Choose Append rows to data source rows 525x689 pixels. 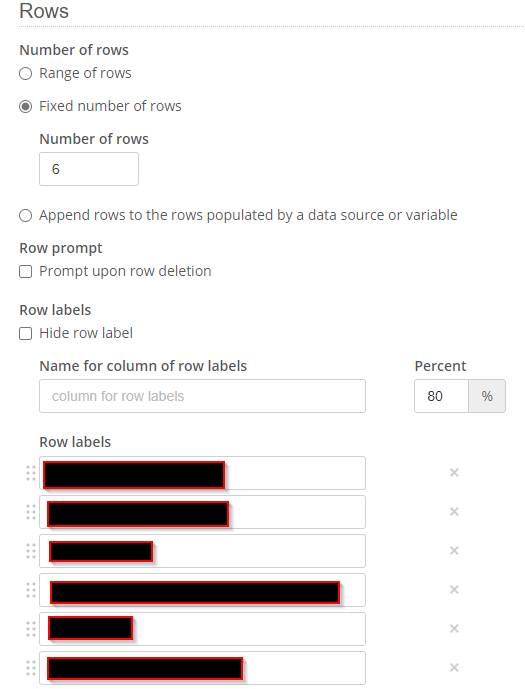(x=25, y=216)
